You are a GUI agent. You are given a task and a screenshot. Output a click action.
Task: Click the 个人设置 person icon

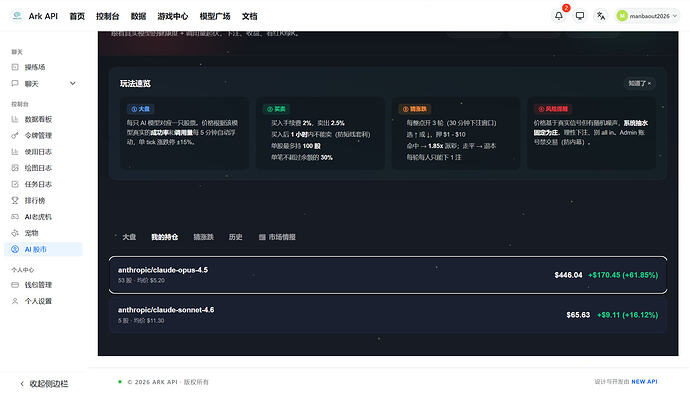pyautogui.click(x=15, y=301)
